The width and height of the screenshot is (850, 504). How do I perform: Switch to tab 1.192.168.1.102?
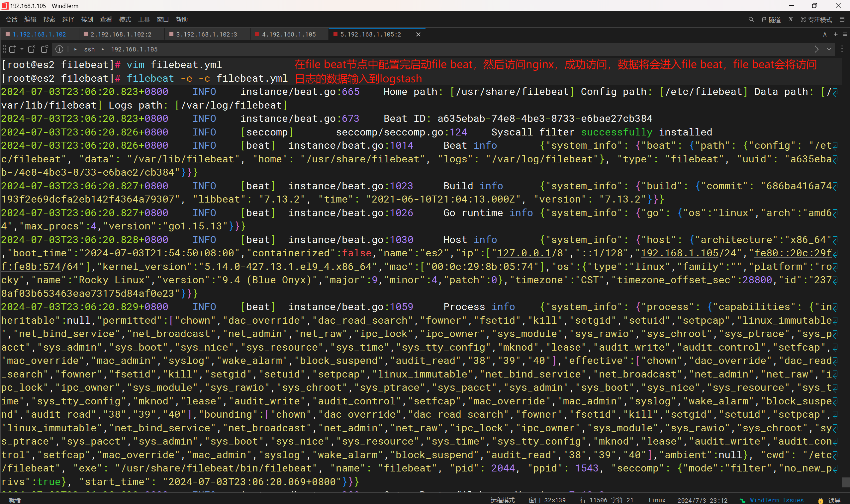pyautogui.click(x=39, y=34)
